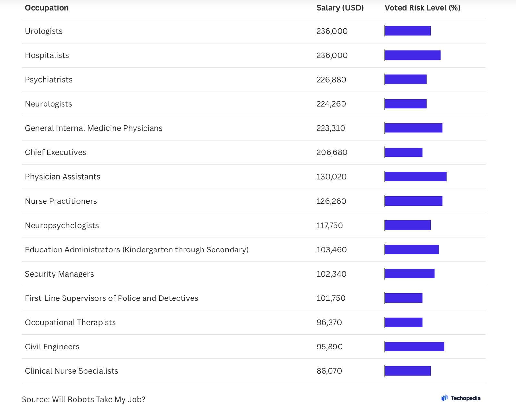The height and width of the screenshot is (420, 516).
Task: Click the Urologists risk level bar
Action: (x=408, y=31)
